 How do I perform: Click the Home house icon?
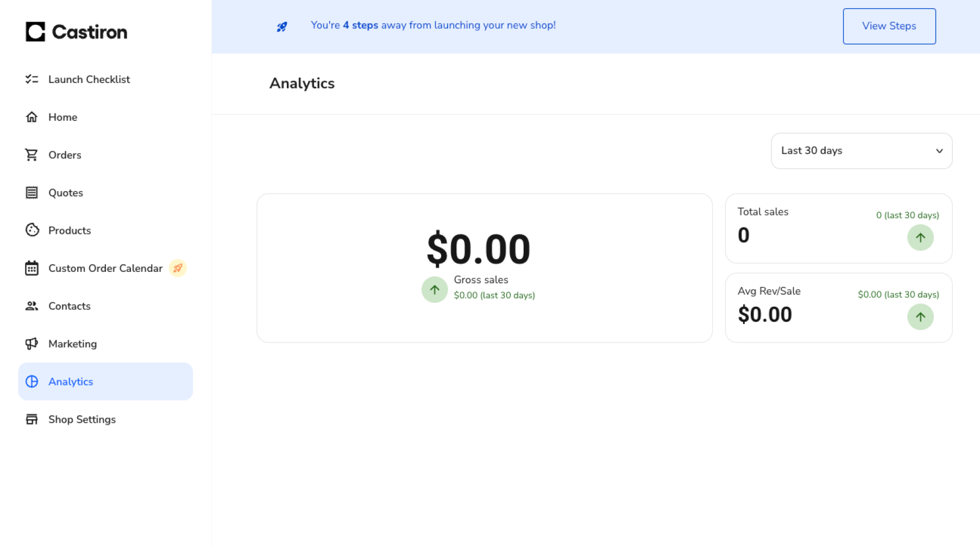tap(32, 117)
